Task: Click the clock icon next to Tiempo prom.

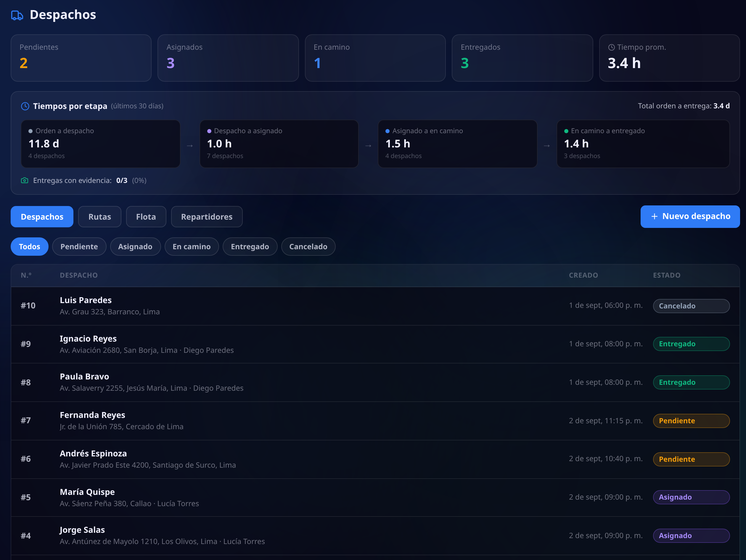Action: 611,48
